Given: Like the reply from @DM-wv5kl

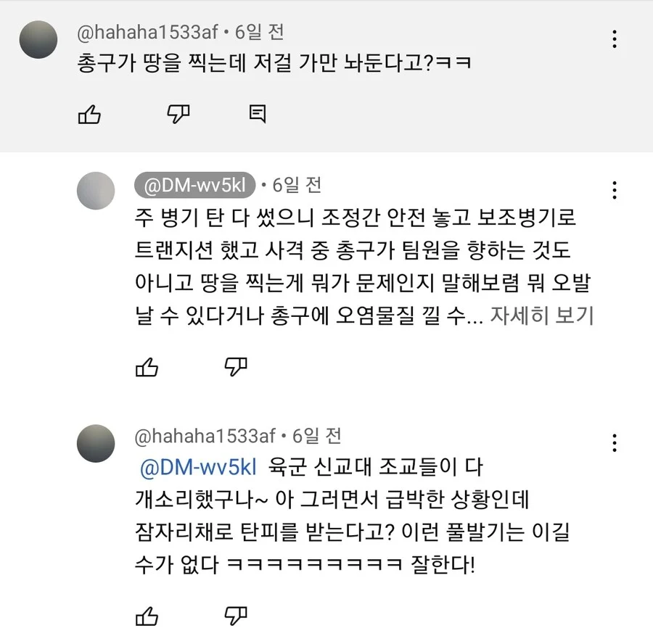Looking at the screenshot, I should [x=147, y=366].
